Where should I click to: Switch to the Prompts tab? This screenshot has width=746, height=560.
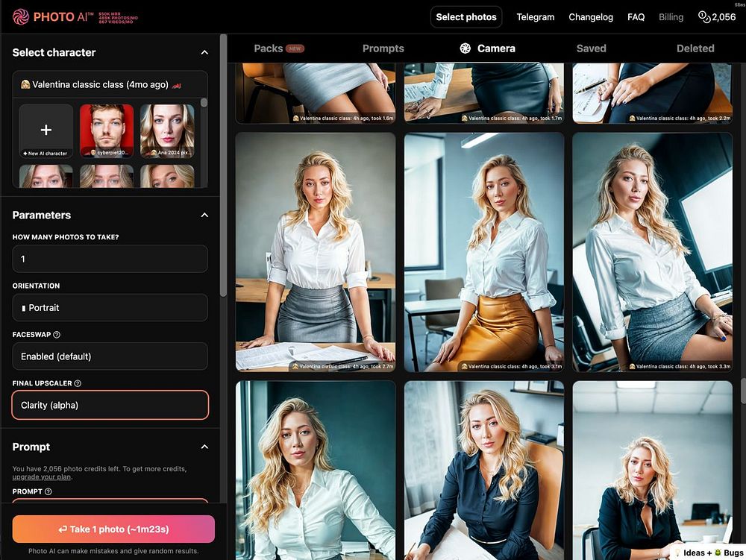[383, 48]
